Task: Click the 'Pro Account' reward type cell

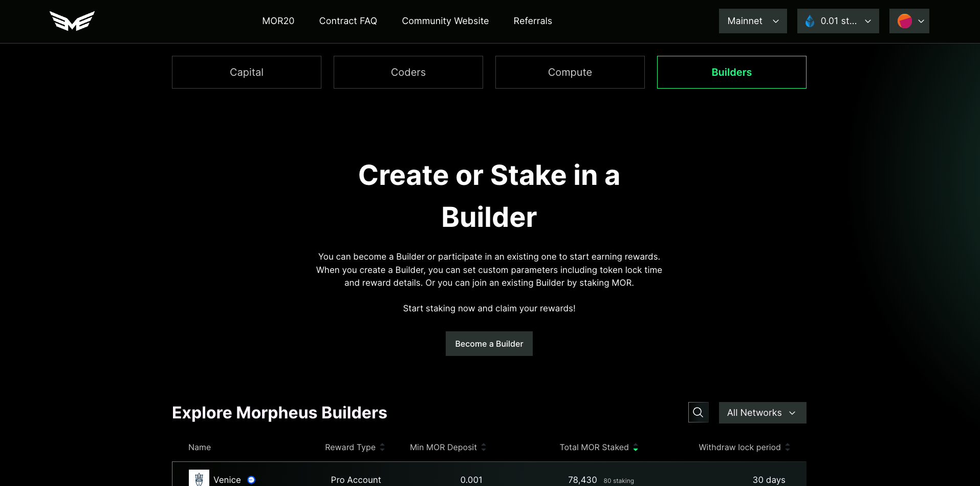Action: point(356,480)
